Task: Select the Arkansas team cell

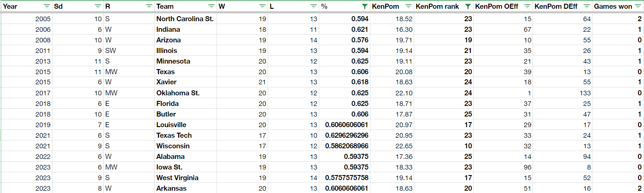Action: (185, 188)
